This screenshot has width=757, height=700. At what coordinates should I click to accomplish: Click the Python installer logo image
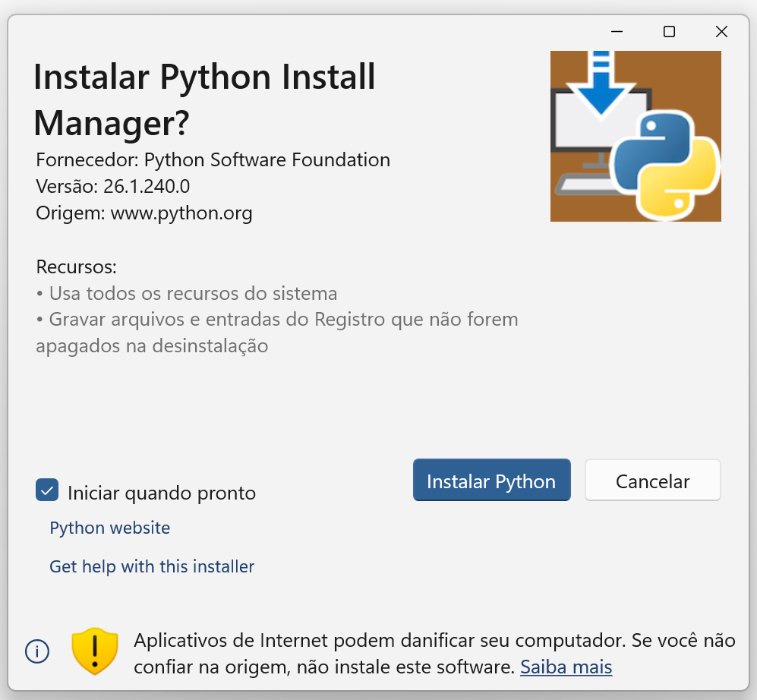[x=636, y=136]
